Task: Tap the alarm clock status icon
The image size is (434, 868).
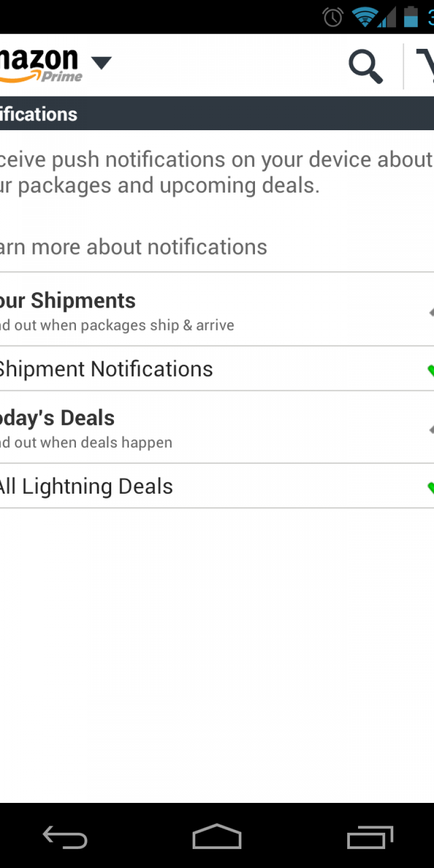Action: point(333,17)
